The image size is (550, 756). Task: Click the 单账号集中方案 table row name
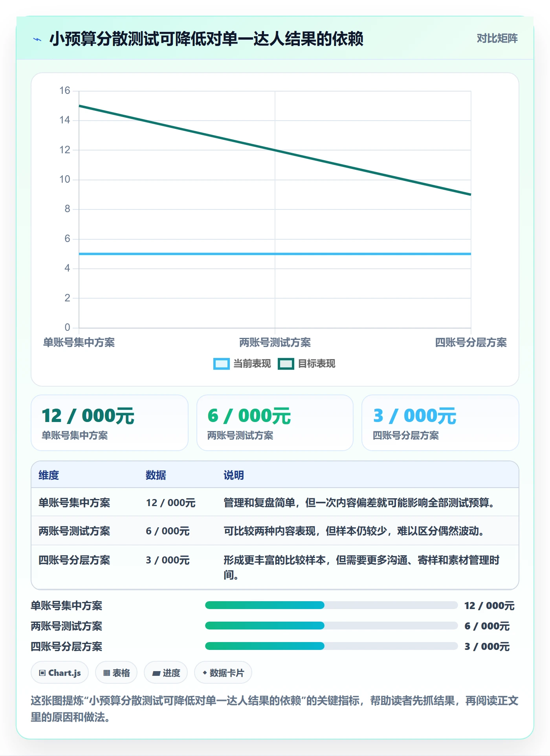pos(74,503)
